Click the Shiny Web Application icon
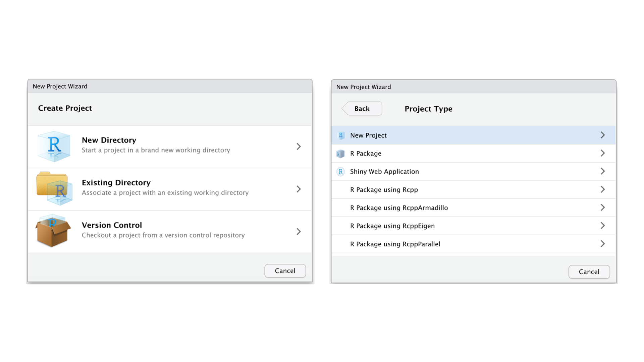The width and height of the screenshot is (644, 362). [x=341, y=172]
